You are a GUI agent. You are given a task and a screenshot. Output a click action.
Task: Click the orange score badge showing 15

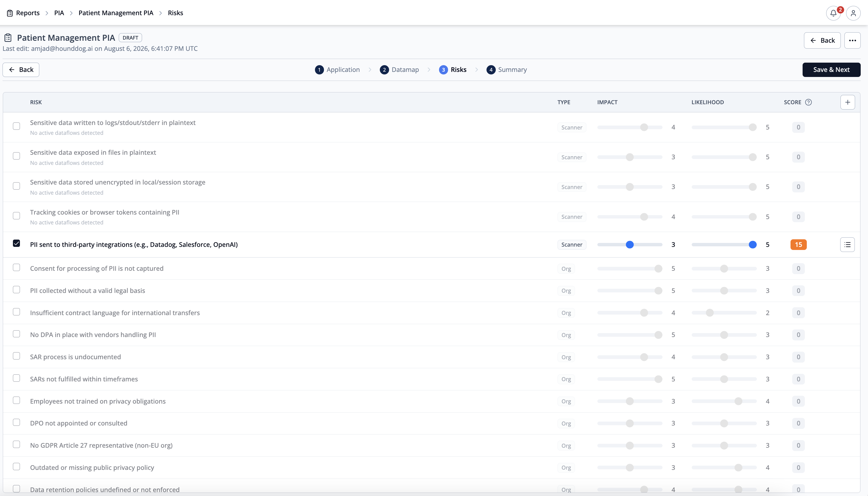798,245
